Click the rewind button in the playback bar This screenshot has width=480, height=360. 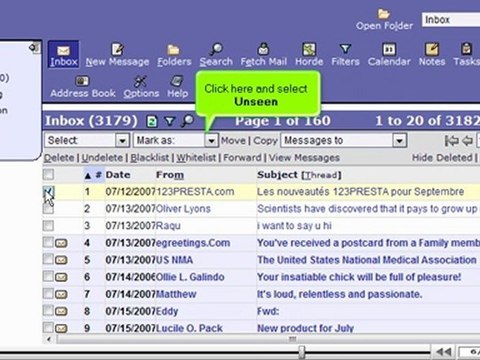(444, 352)
